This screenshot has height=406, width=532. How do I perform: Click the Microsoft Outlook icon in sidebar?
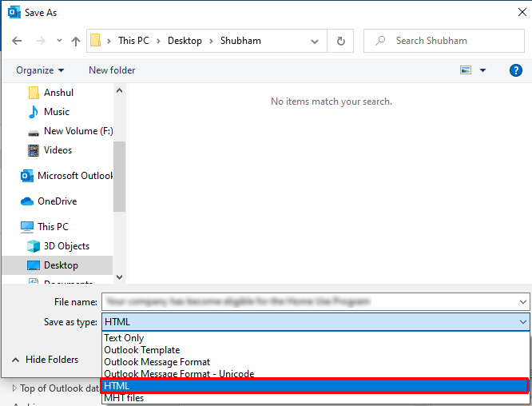click(x=27, y=176)
